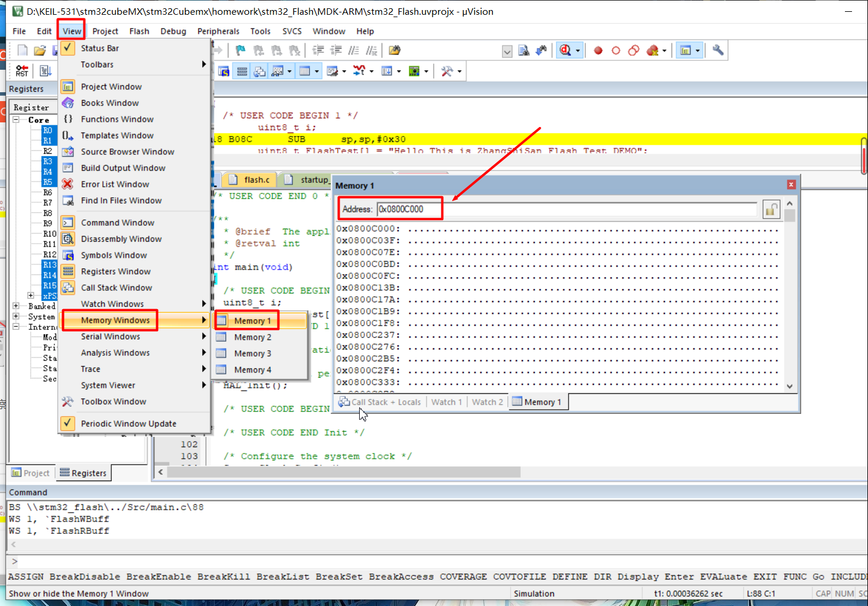The height and width of the screenshot is (606, 868).
Task: Toggle Registers window toolbar icon
Action: [242, 72]
